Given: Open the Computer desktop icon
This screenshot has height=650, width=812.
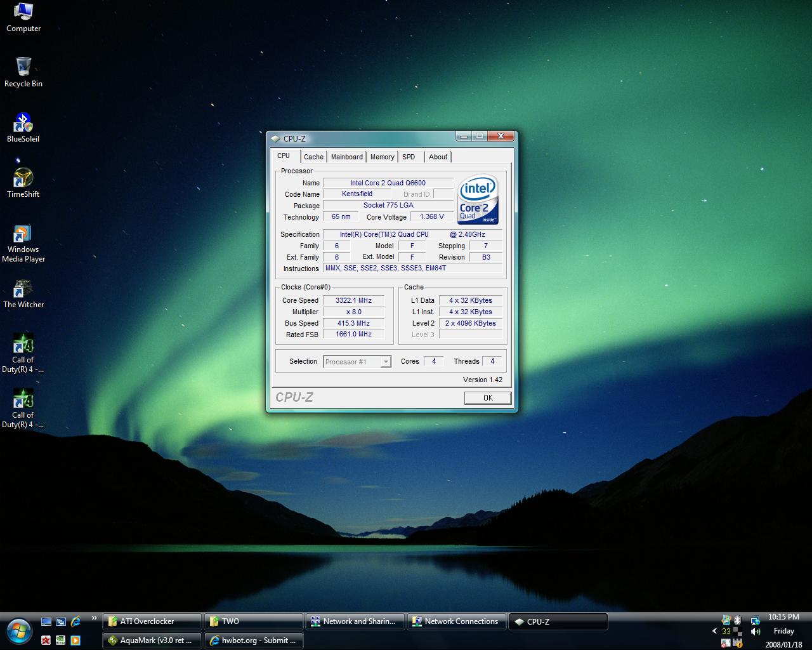Looking at the screenshot, I should coord(23,17).
